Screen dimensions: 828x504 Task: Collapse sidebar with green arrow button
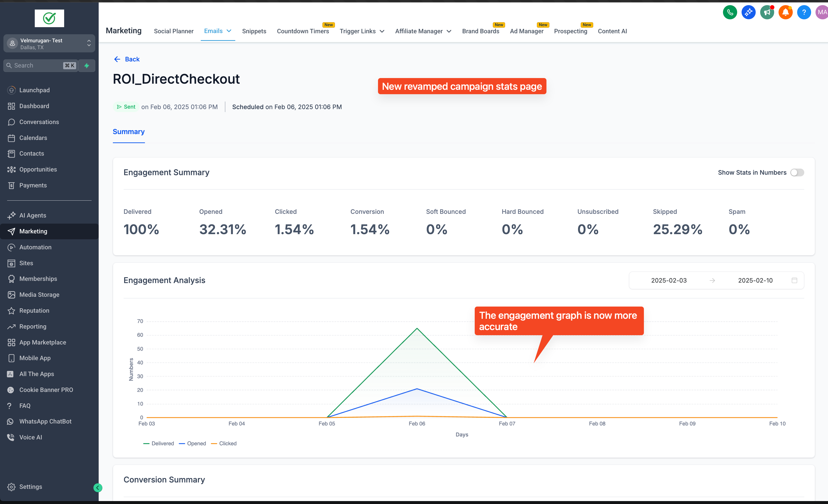[x=98, y=488]
